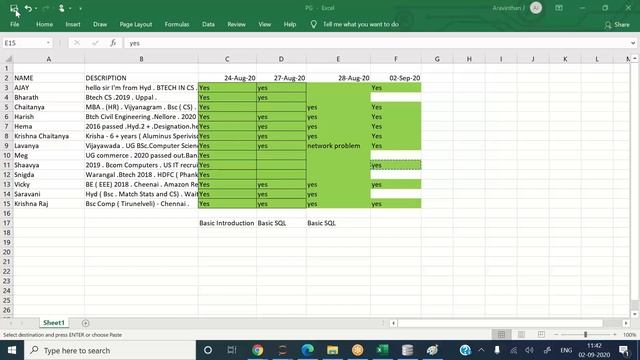The width and height of the screenshot is (640, 360).
Task: Select column B header
Action: [141, 59]
